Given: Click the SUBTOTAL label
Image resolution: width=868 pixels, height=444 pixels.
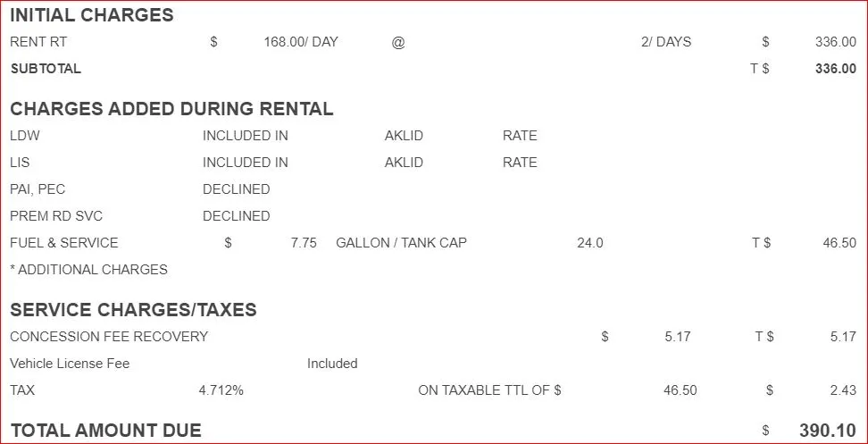Looking at the screenshot, I should click(46, 69).
